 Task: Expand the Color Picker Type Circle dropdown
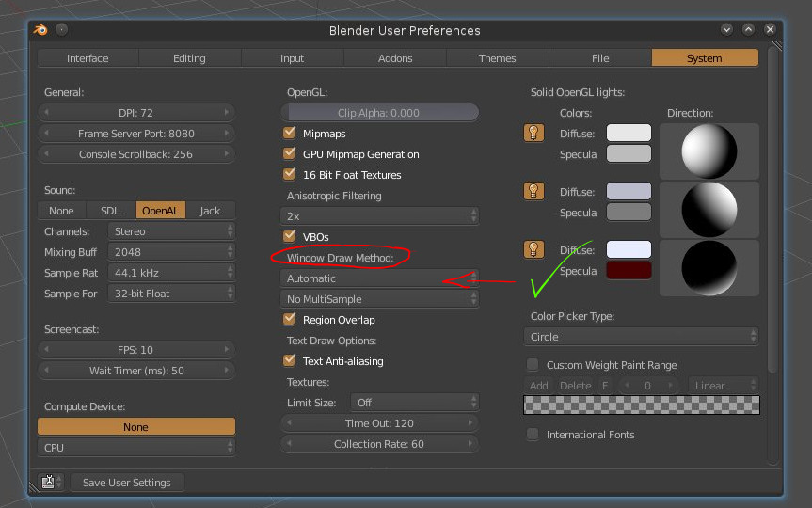tap(641, 337)
